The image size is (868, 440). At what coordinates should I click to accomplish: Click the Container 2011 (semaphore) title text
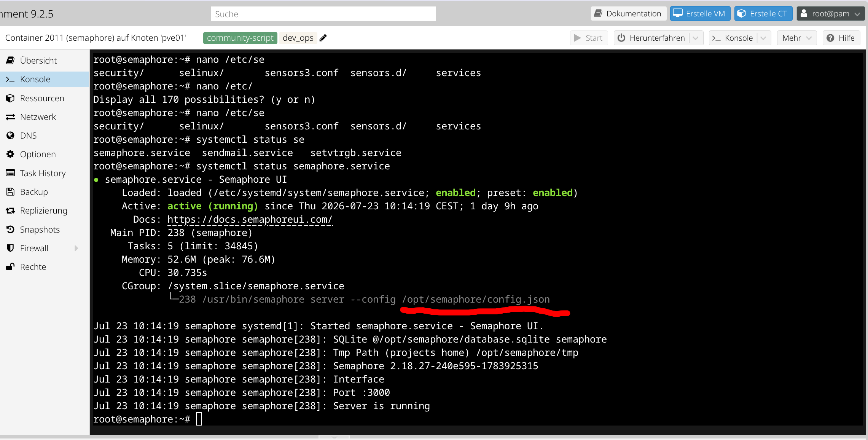point(96,38)
